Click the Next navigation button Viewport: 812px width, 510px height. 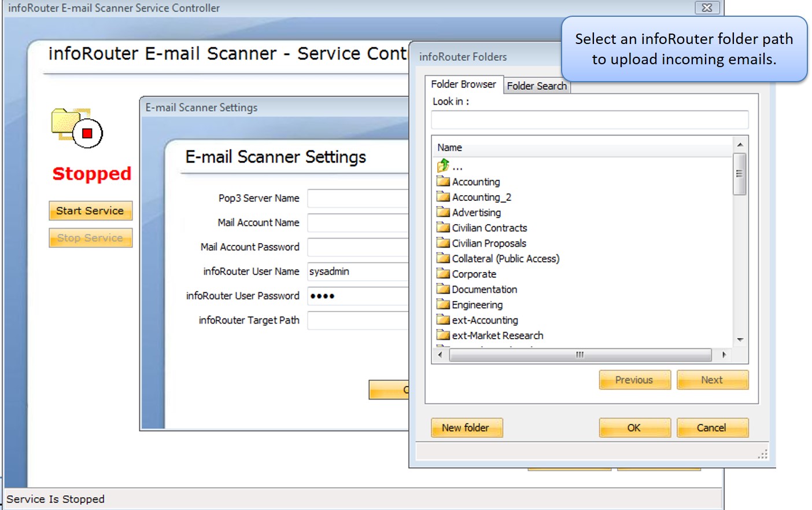click(x=712, y=380)
